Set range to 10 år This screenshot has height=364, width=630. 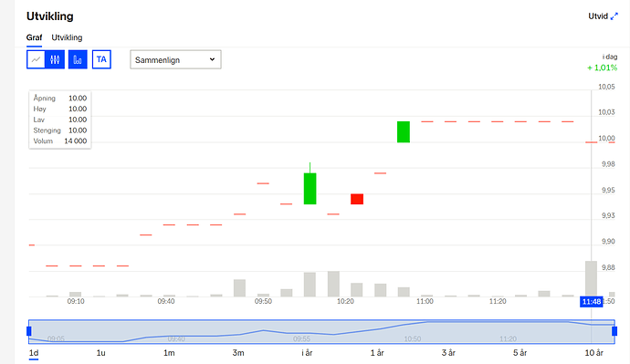[x=593, y=353]
